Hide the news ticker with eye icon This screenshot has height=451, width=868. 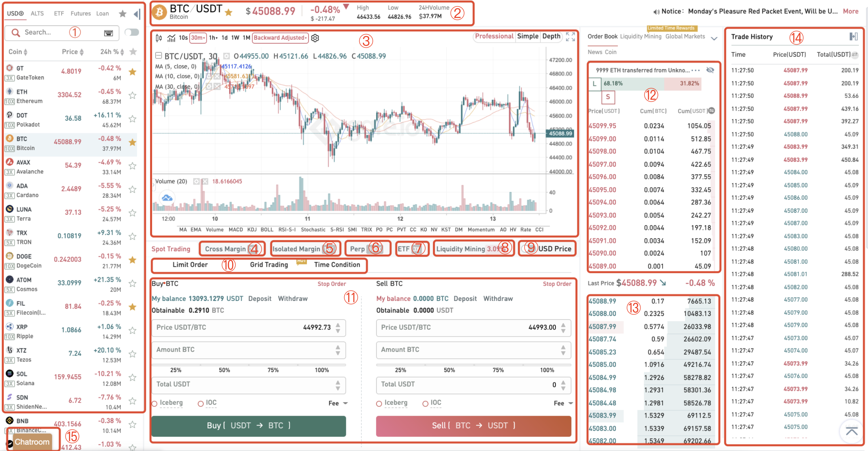710,70
